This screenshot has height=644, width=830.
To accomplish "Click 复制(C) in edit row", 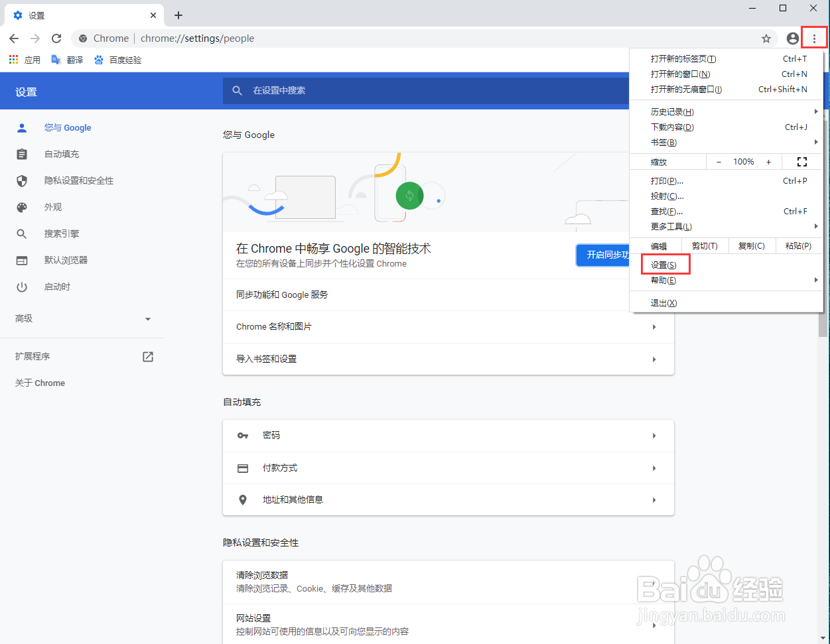I will pos(752,246).
